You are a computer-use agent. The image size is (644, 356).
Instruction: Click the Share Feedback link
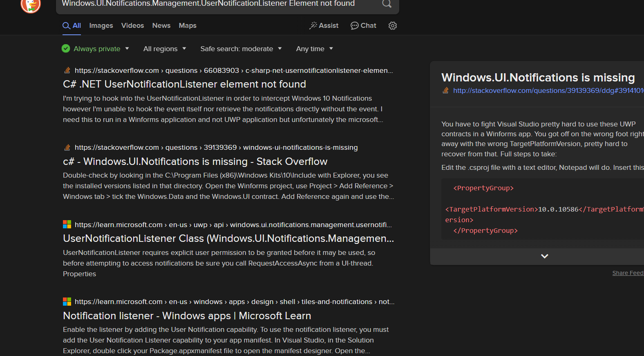coord(628,273)
